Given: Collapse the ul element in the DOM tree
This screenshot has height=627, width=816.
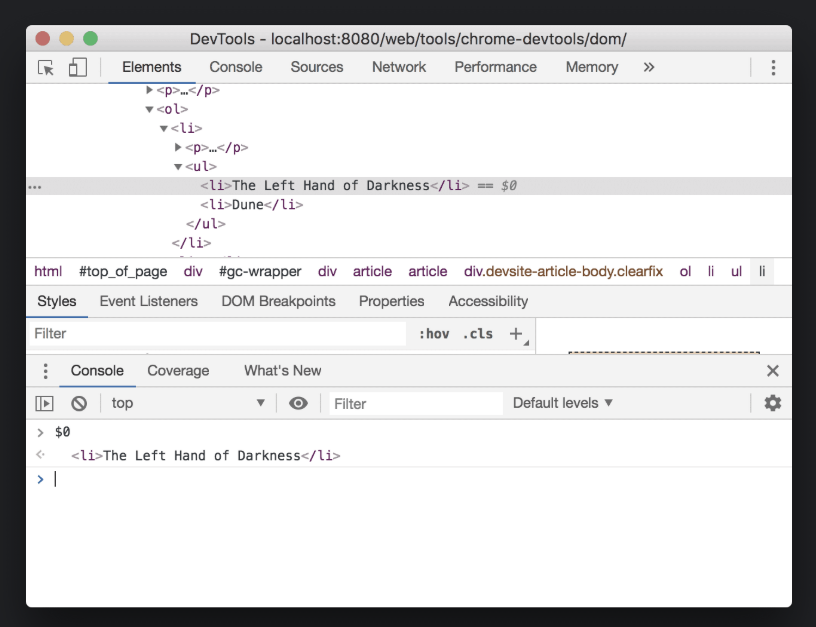Looking at the screenshot, I should pos(177,166).
